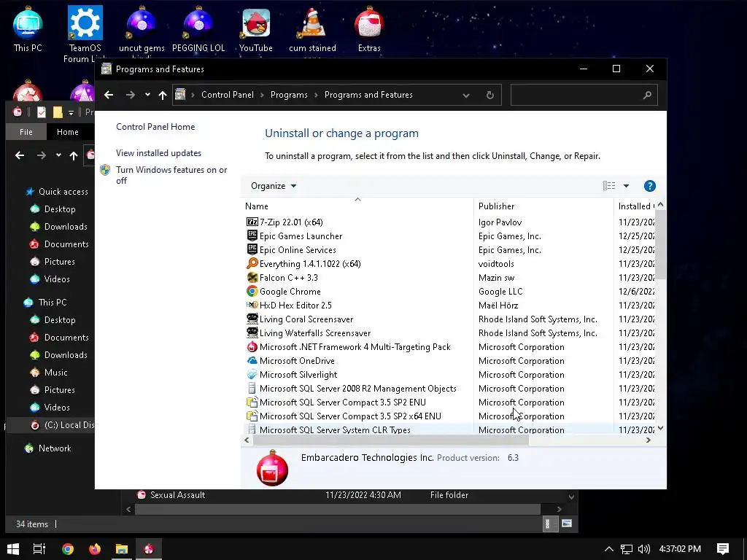Go back in Programs and Features window
The image size is (747, 560).
(109, 95)
